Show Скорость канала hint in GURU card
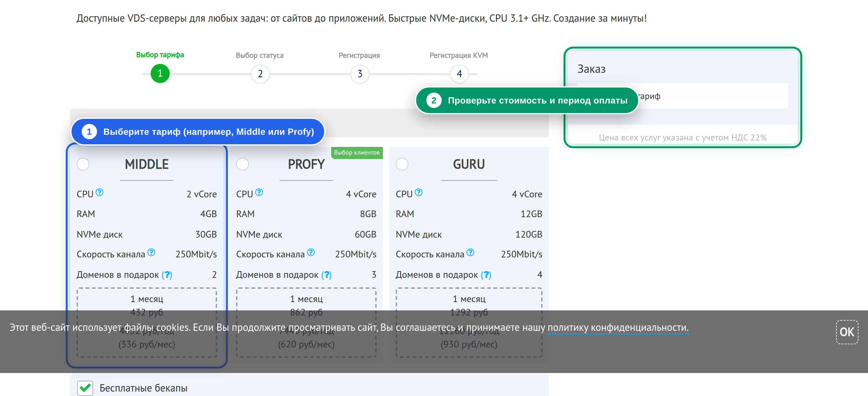The width and height of the screenshot is (868, 396). [470, 252]
